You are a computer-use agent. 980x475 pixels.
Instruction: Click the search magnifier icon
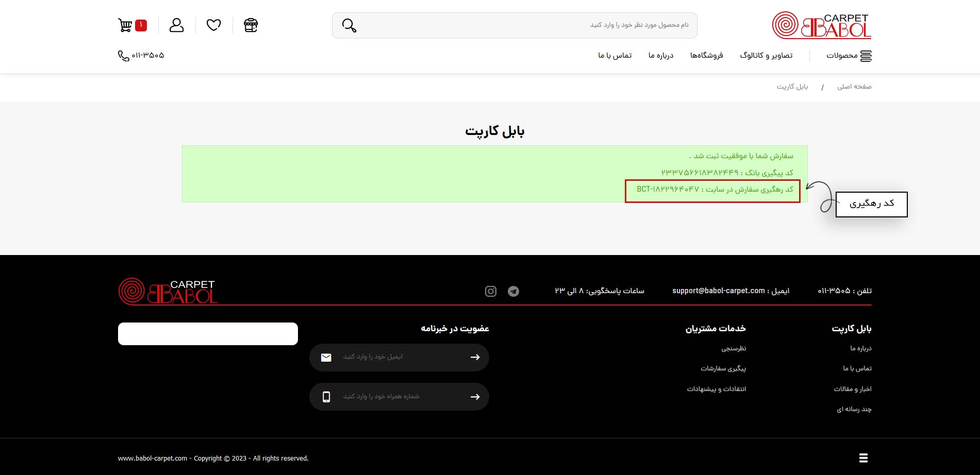(349, 26)
